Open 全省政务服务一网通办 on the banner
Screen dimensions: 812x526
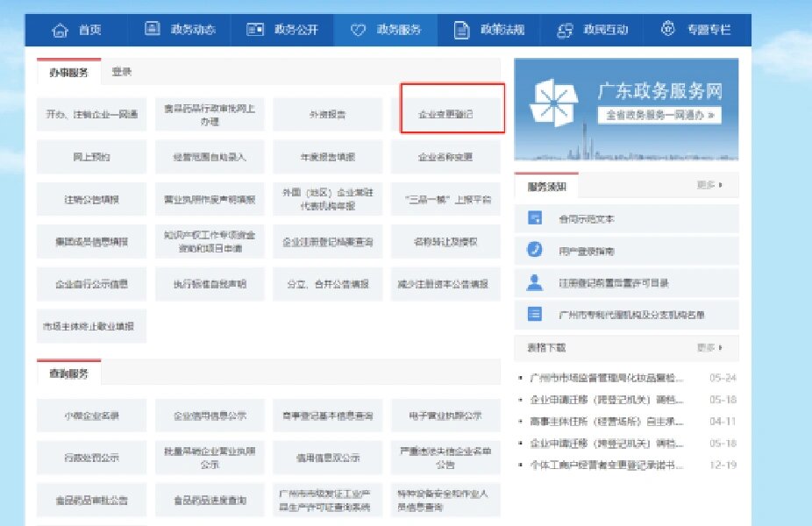coord(659,115)
